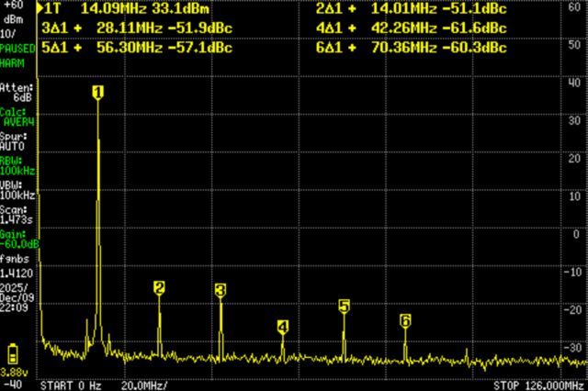Select marker 1 on the fundamental peak

click(x=97, y=91)
